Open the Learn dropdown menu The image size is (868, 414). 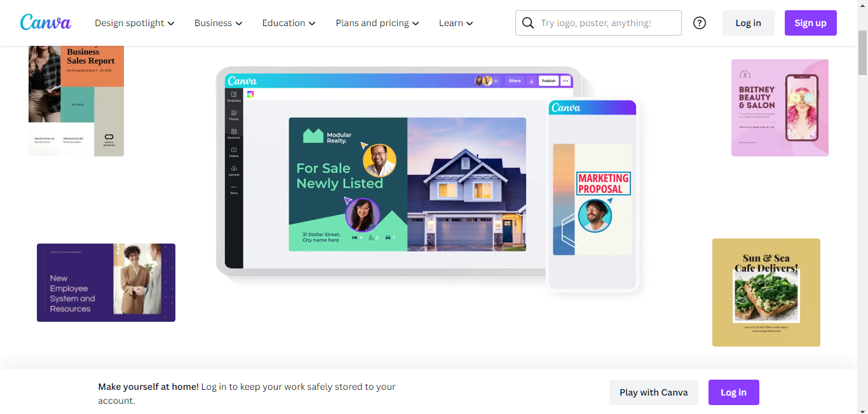tap(455, 22)
